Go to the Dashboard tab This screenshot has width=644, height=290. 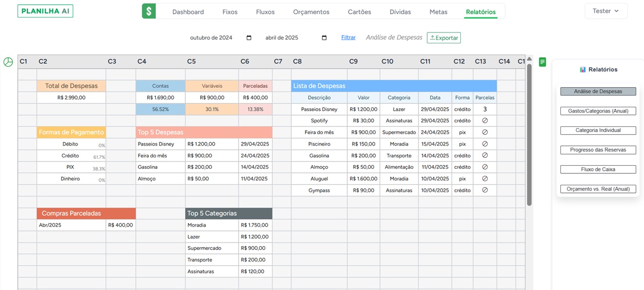coord(188,12)
